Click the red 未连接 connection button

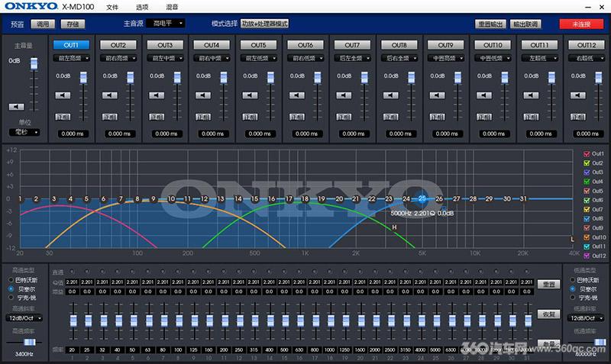581,24
